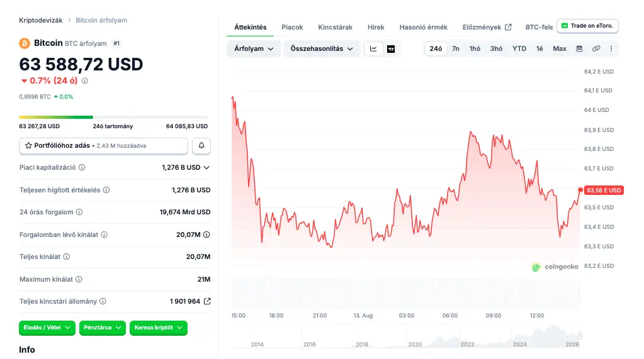
Task: Click the 63 588,72 USD price
Action: 81,64
